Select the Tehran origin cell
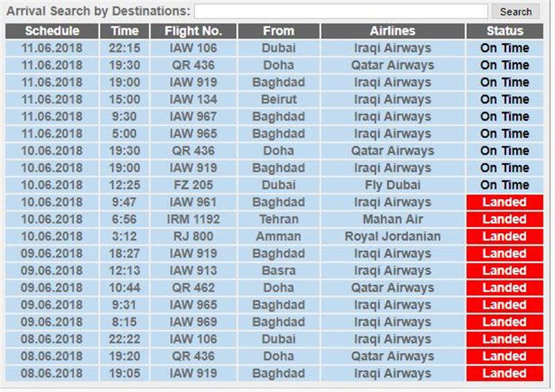 [x=279, y=219]
